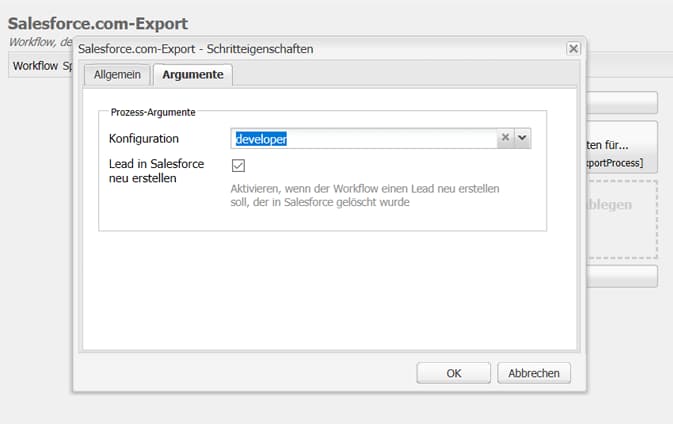Focus the Konfiguration input showing 'developer'
This screenshot has width=673, height=424.
(364, 139)
